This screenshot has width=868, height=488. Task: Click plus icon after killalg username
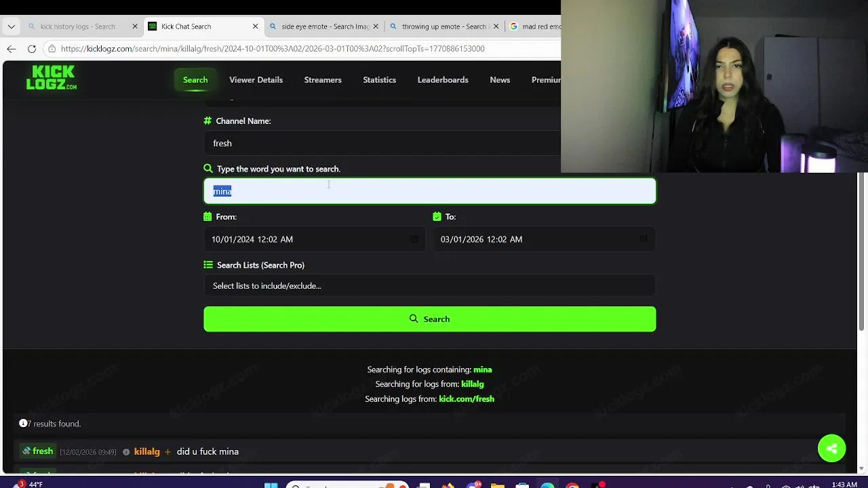click(x=167, y=452)
